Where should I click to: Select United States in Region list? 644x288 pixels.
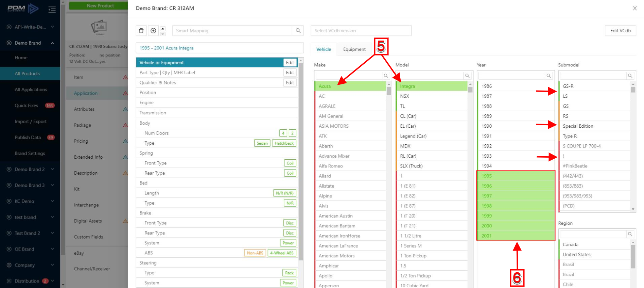click(x=594, y=254)
